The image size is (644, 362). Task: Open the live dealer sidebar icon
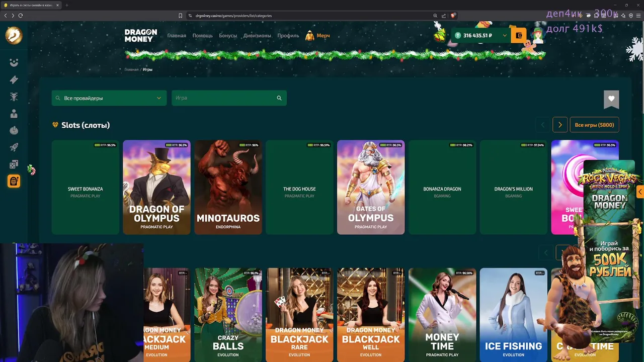(14, 114)
